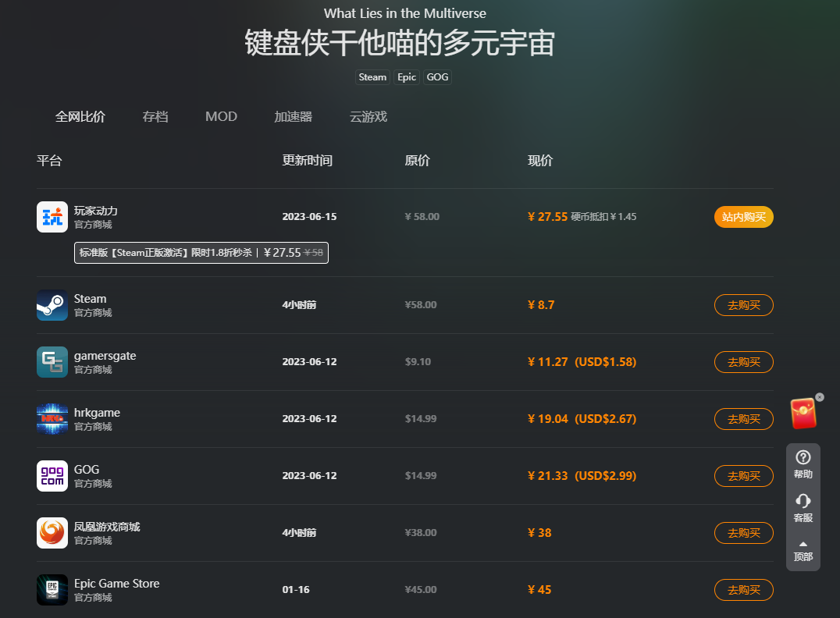Switch to the 存档 tab

(155, 117)
